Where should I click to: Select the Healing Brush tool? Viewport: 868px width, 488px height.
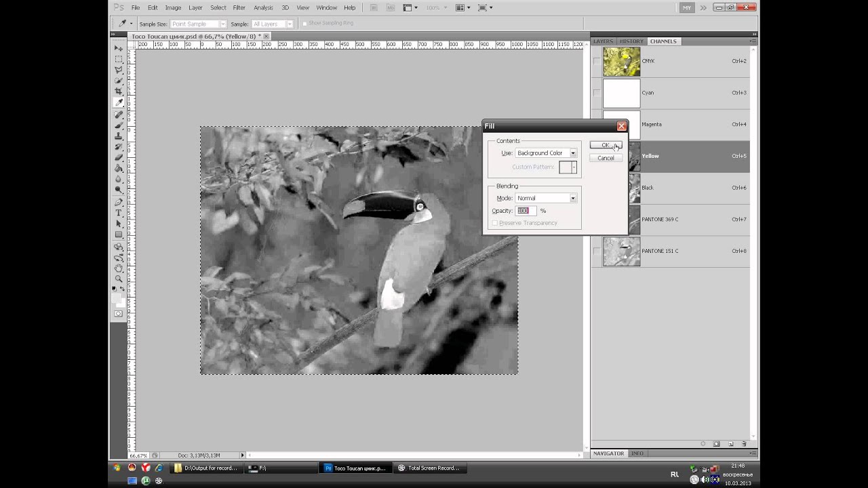point(119,115)
